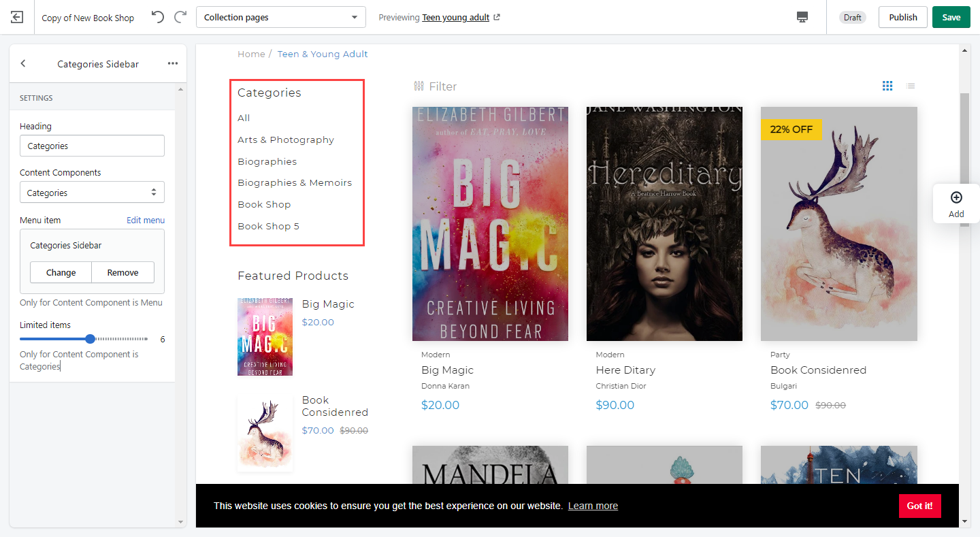Screen dimensions: 980x537
Task: Click the $90.00 Here Ditary price
Action: 615,405
